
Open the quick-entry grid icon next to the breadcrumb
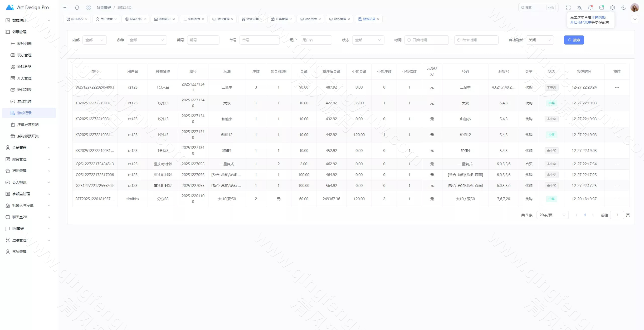[89, 8]
